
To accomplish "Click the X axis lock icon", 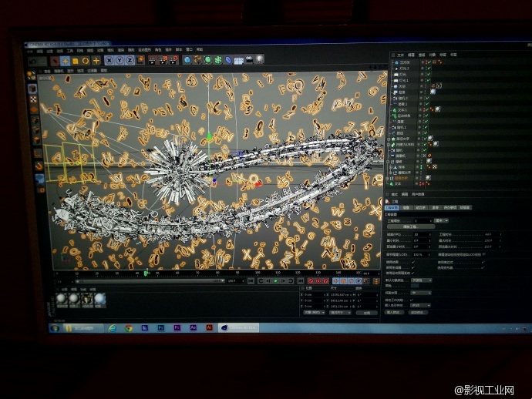I will (x=110, y=60).
